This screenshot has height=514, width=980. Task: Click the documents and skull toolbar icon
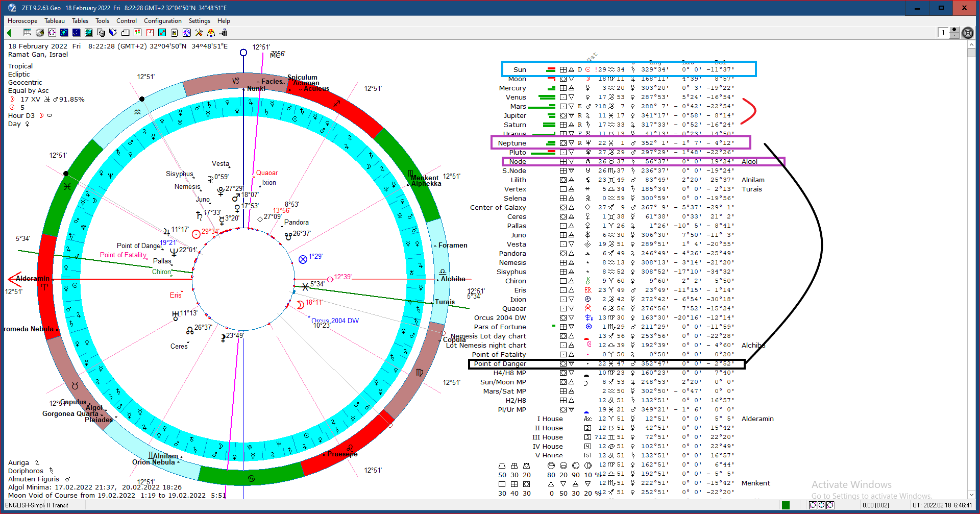click(x=101, y=33)
